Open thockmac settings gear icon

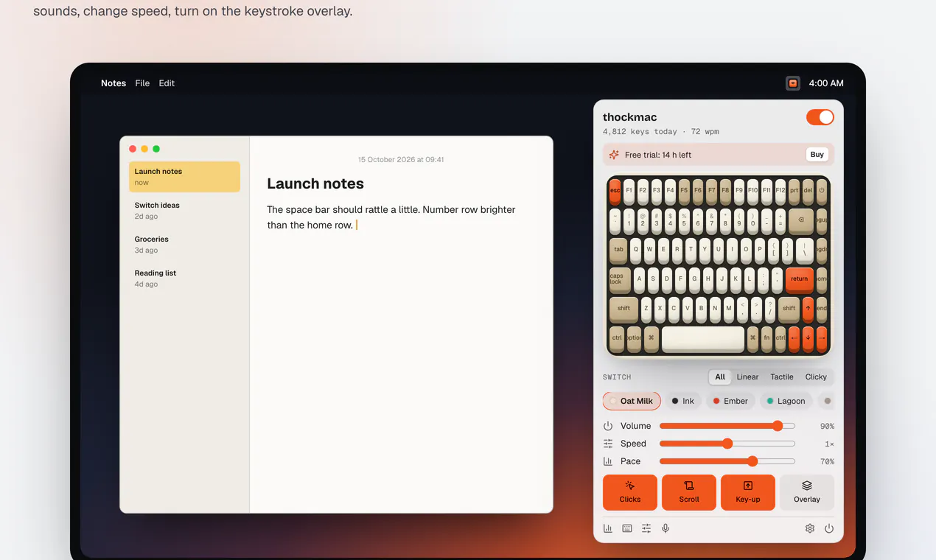point(810,528)
